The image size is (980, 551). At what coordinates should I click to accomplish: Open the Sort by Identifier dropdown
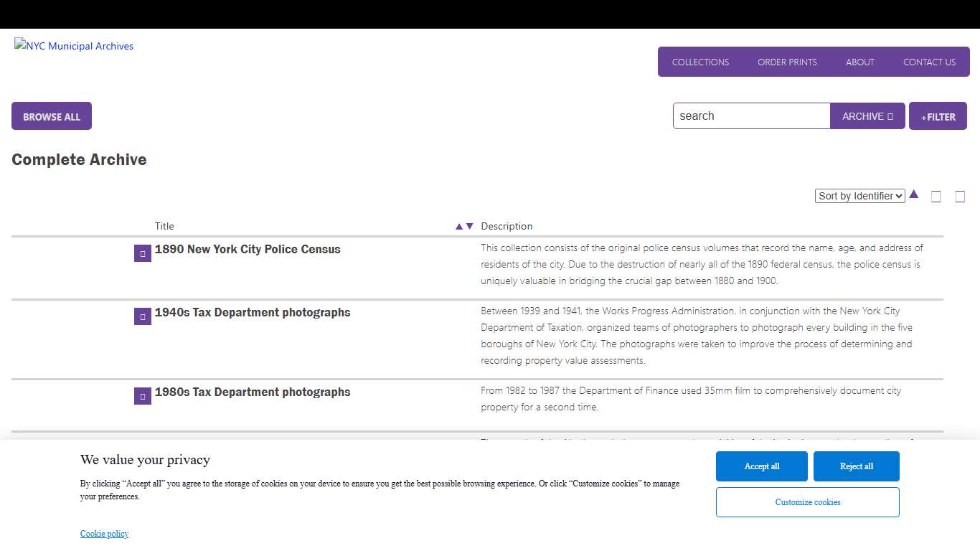click(x=859, y=195)
